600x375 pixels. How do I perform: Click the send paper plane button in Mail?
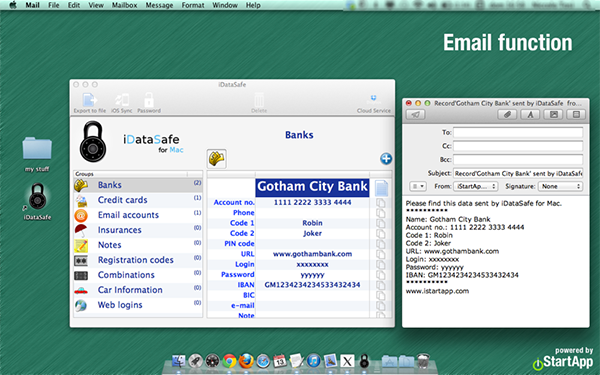point(416,114)
